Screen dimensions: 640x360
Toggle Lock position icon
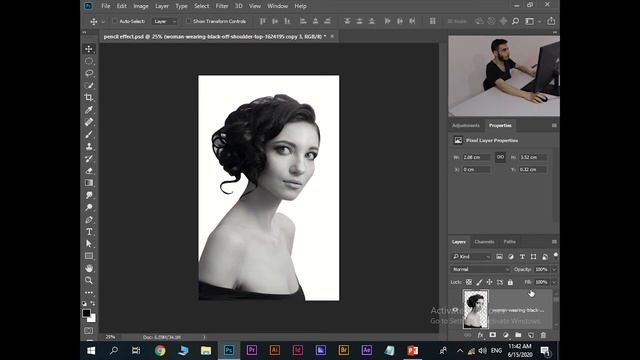[489, 282]
